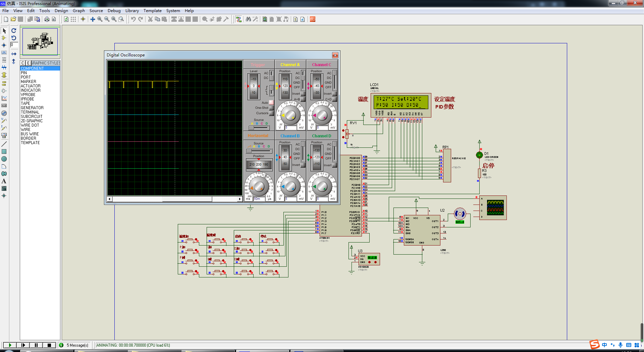This screenshot has width=644, height=352.
Task: Open terminals mode
Action: pyautogui.click(x=4, y=83)
